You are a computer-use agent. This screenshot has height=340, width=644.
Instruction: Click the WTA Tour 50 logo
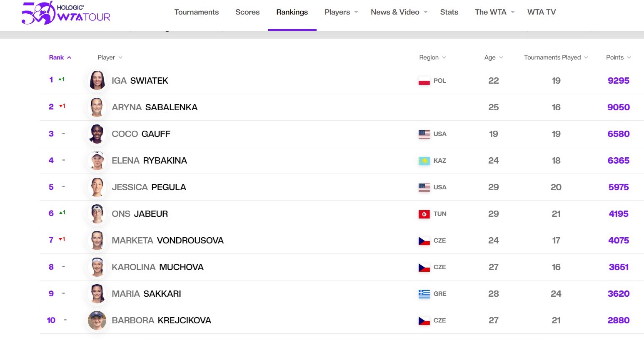point(66,12)
